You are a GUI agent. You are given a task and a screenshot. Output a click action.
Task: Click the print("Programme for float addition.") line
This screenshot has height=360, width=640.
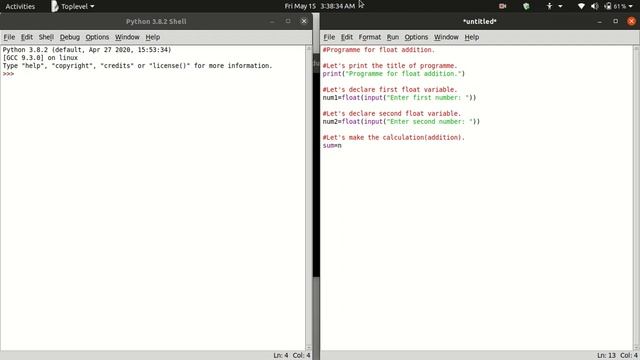[x=393, y=74]
